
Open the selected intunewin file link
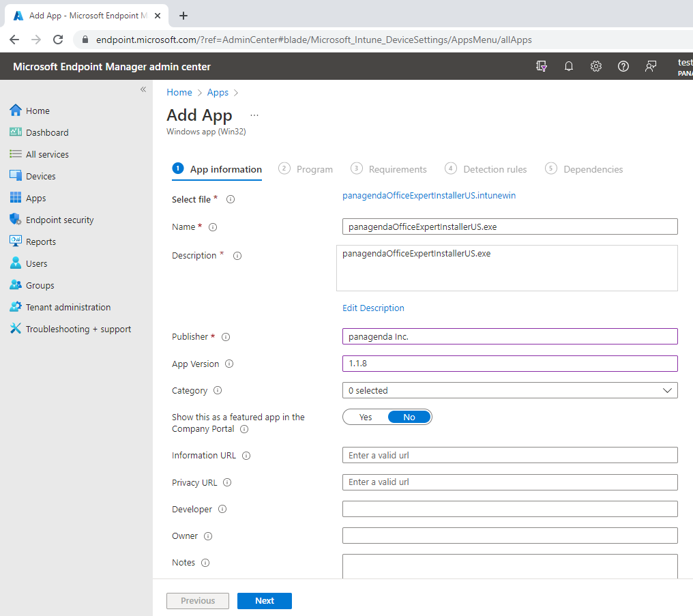point(429,195)
